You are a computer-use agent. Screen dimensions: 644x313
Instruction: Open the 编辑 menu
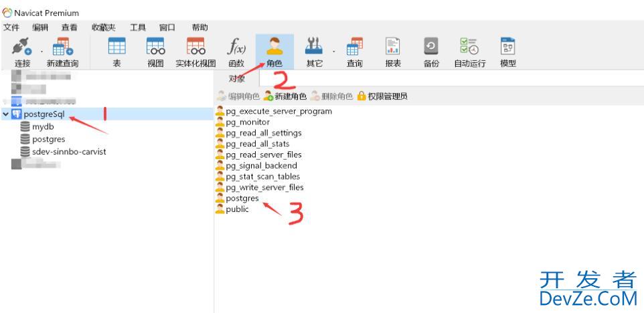pyautogui.click(x=40, y=27)
